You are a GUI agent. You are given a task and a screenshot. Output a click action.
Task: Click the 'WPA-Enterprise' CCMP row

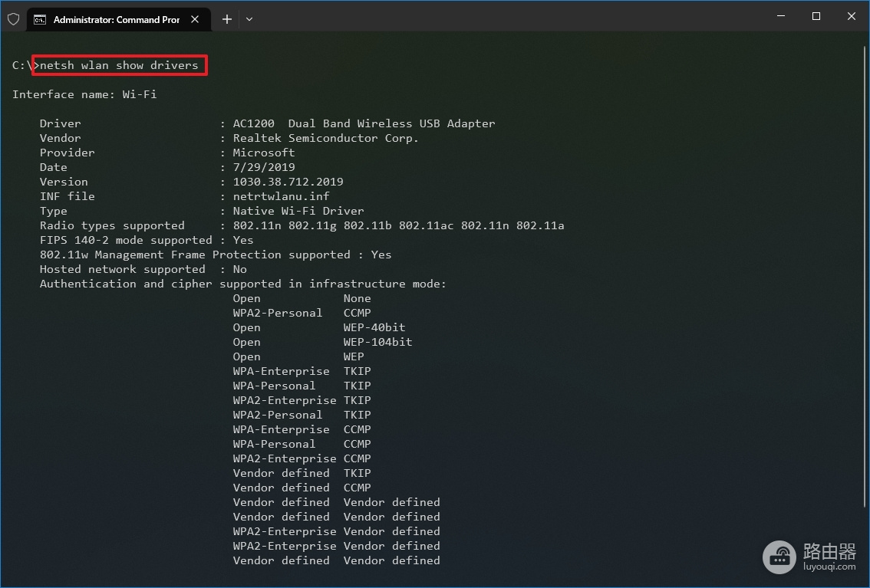click(x=302, y=429)
